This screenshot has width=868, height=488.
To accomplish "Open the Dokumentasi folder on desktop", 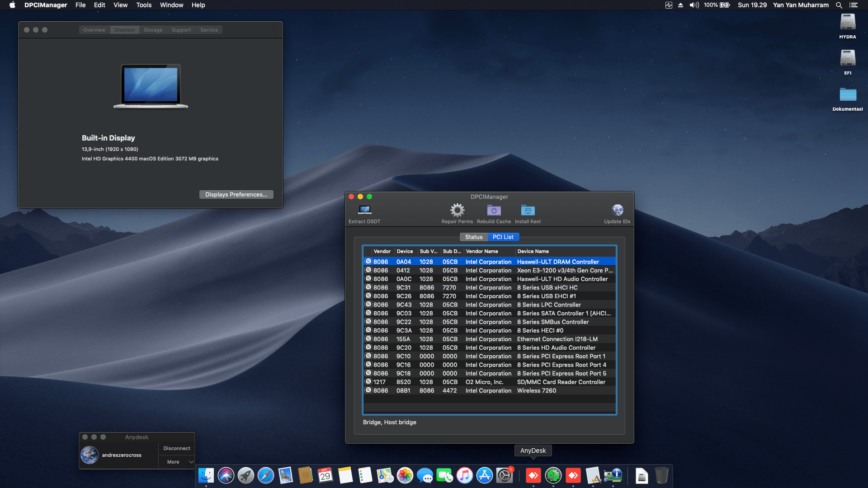I will click(848, 95).
